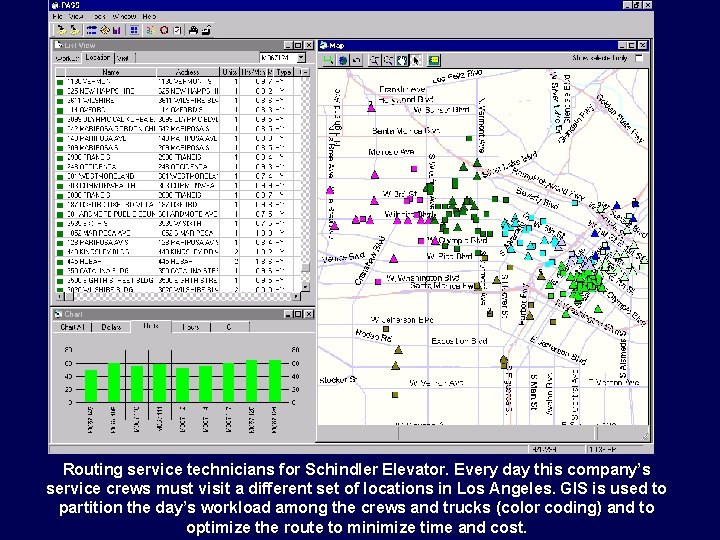Click the checklist sheet toolbar icon
720x540 pixels.
[x=177, y=30]
